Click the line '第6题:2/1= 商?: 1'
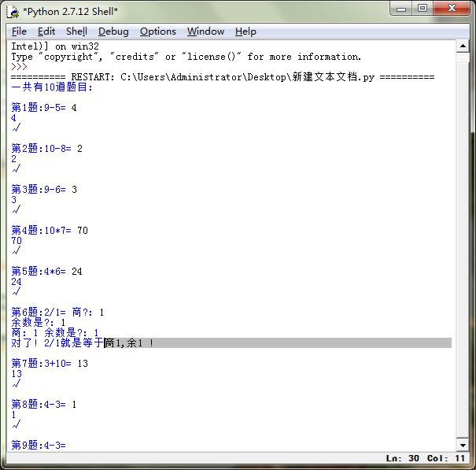This screenshot has height=470, width=476. point(57,313)
